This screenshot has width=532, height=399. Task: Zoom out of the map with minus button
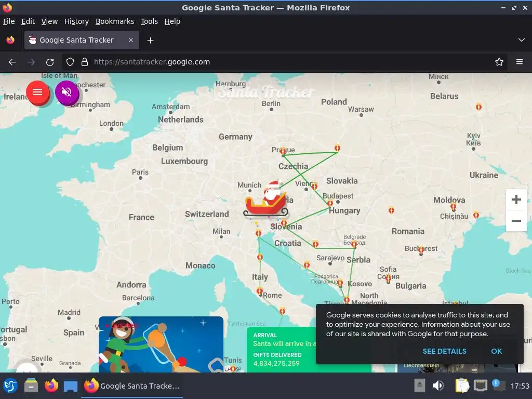pos(516,221)
